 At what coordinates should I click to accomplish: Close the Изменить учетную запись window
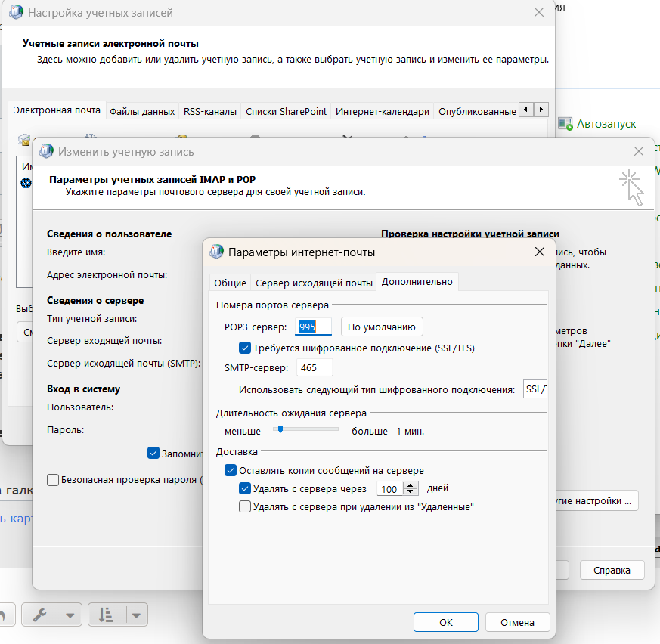[639, 151]
